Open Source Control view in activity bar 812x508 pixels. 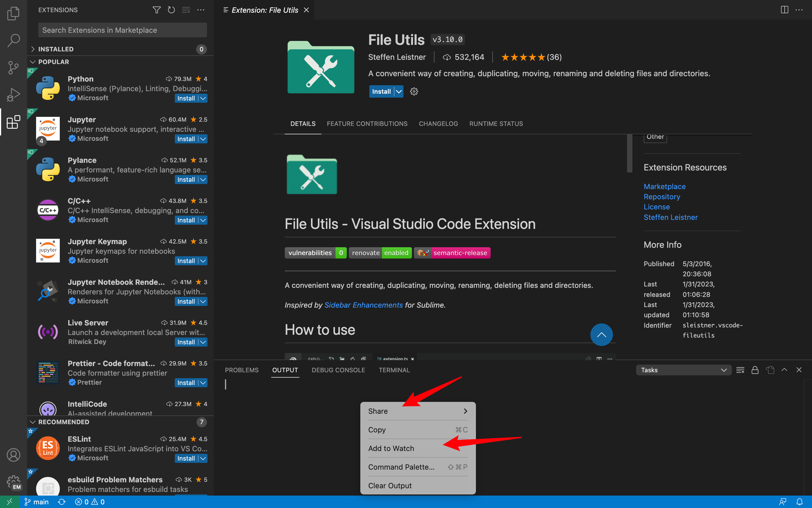pyautogui.click(x=14, y=67)
